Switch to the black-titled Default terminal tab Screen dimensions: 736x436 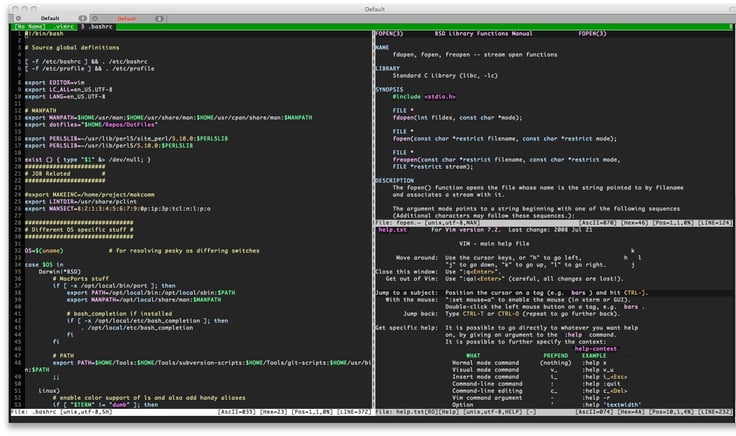click(50, 18)
